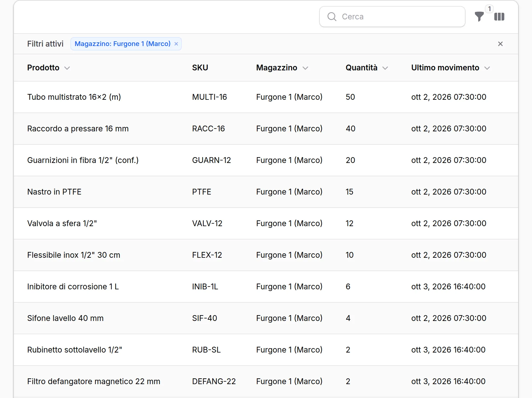Expand the Quantità column chevron
Image resolution: width=532 pixels, height=398 pixels.
pyautogui.click(x=385, y=68)
